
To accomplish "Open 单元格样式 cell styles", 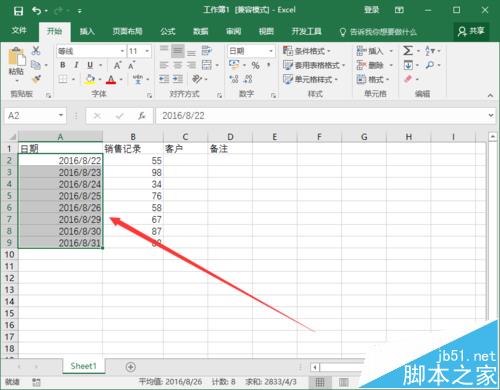I will 311,79.
